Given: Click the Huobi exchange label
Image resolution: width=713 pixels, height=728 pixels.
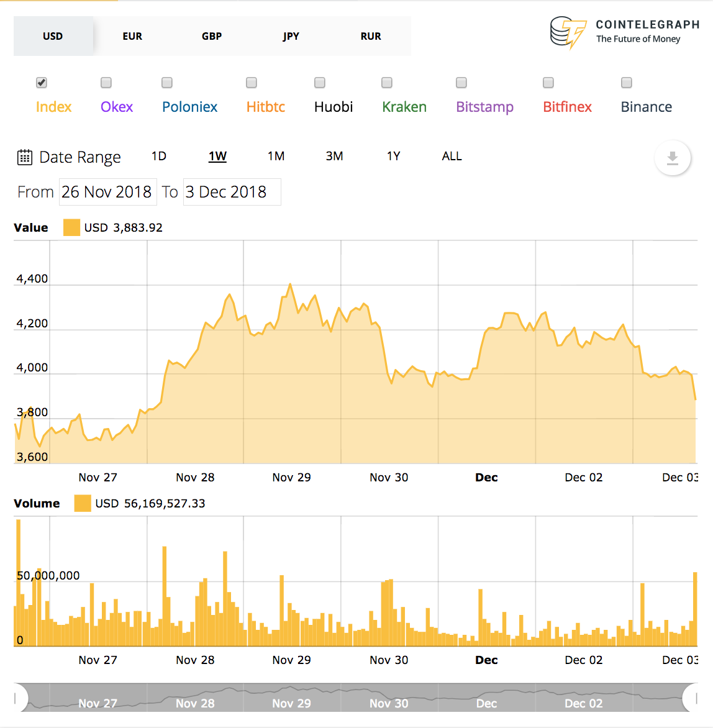Looking at the screenshot, I should (334, 107).
